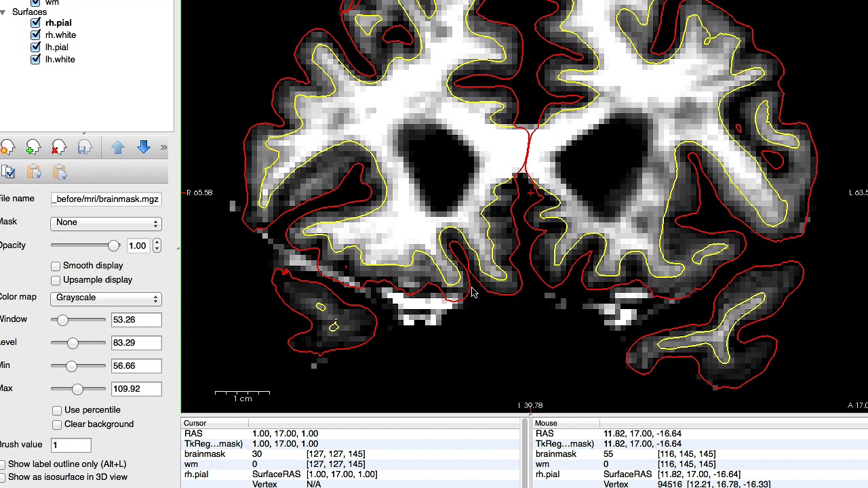
Task: Click the 'Mouse' panel header text
Action: pyautogui.click(x=546, y=424)
